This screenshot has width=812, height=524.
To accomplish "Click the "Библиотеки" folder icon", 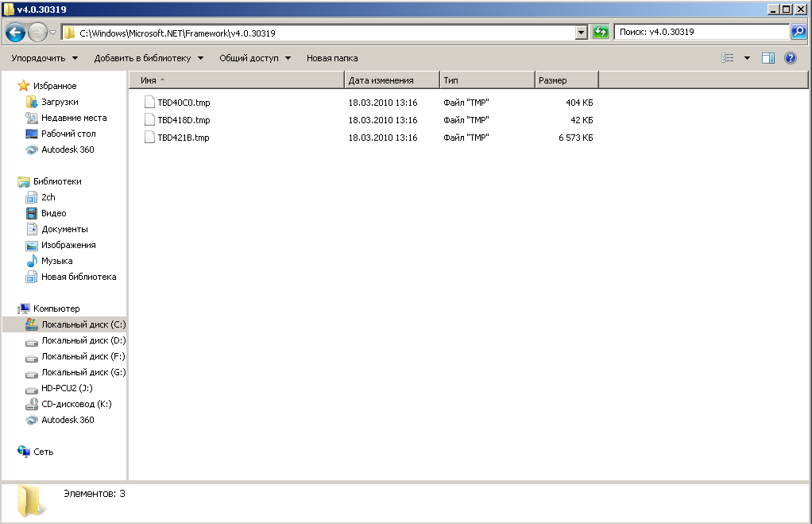I will [23, 181].
